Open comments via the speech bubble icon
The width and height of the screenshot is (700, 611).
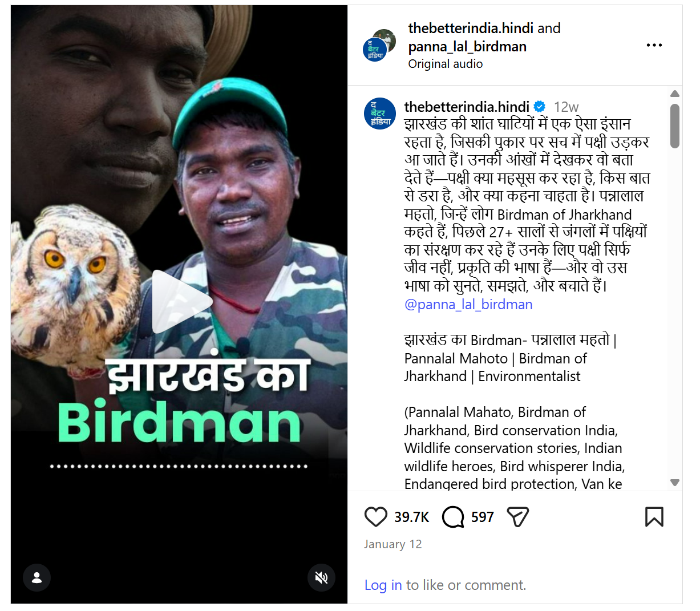click(x=453, y=517)
